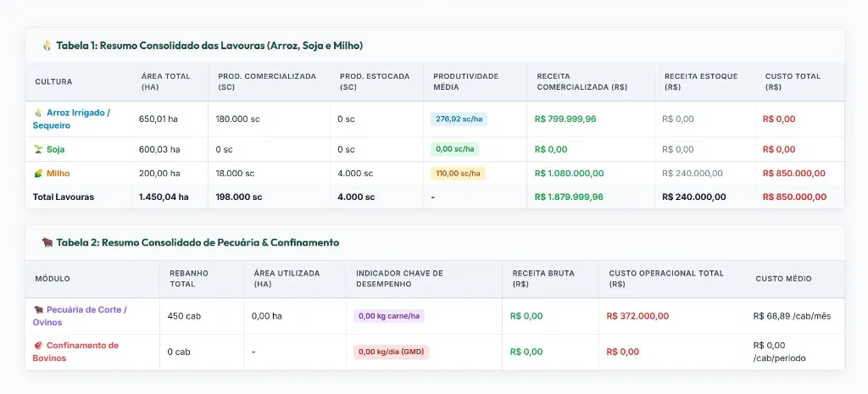Click the R$ 372.000,00 operational cost value

(x=637, y=316)
